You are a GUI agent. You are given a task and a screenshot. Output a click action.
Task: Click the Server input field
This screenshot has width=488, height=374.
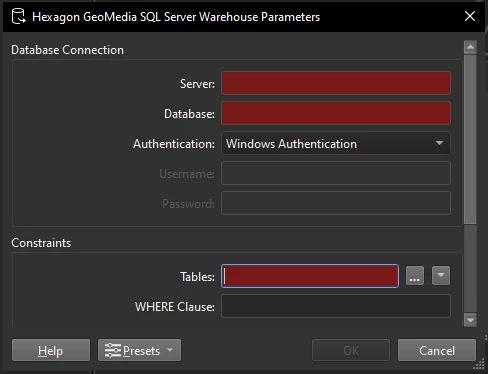coord(336,83)
